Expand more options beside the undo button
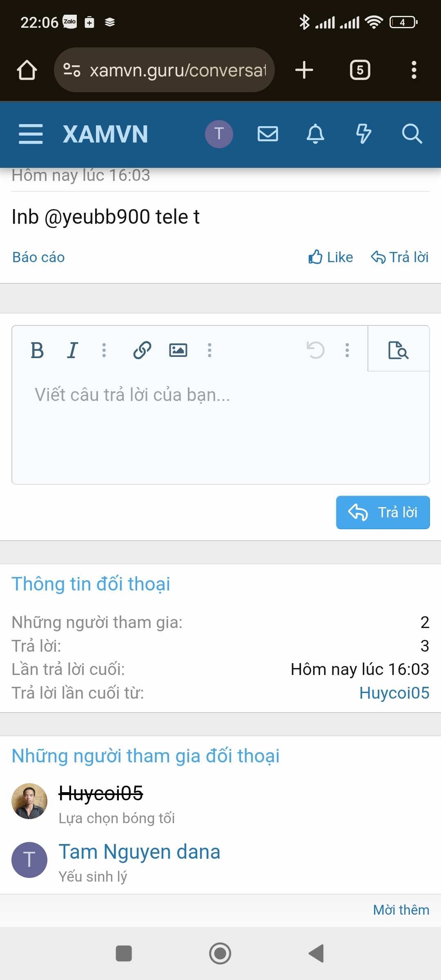 point(347,350)
